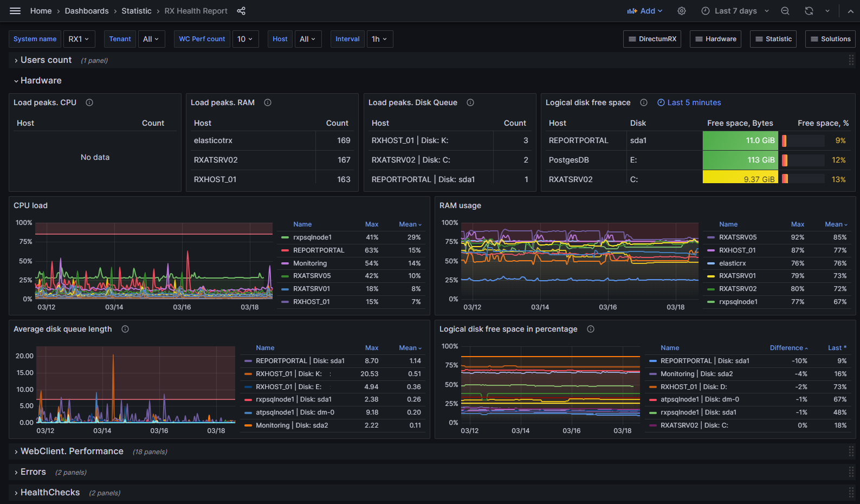
Task: Open the Hardware dashboards link menu
Action: point(715,39)
